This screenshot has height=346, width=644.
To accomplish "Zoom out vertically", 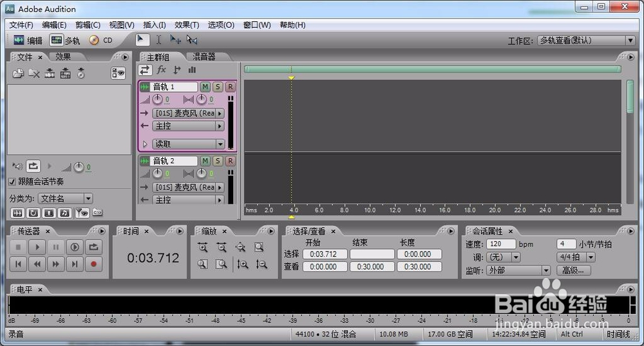I will [x=261, y=264].
